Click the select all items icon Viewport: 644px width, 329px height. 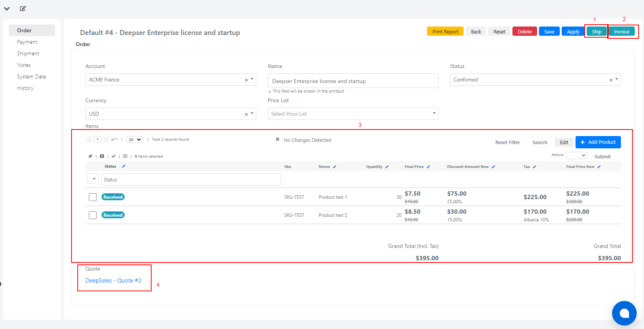click(90, 156)
